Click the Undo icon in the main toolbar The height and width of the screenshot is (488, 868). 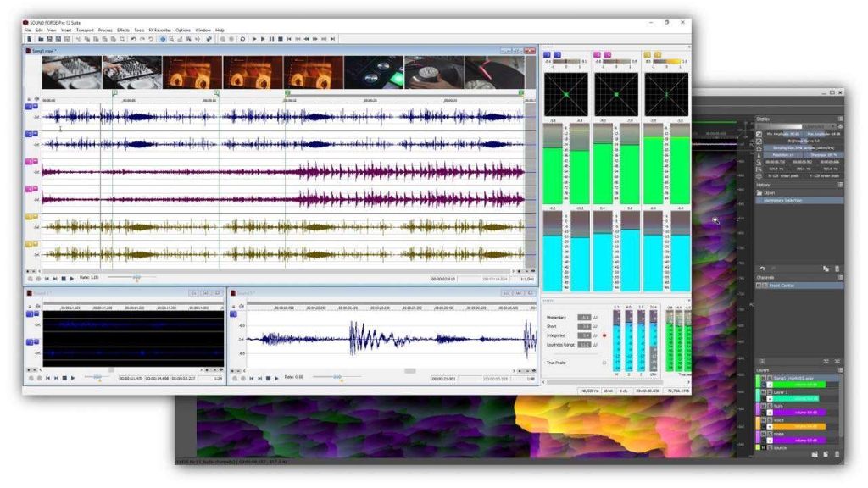click(133, 39)
